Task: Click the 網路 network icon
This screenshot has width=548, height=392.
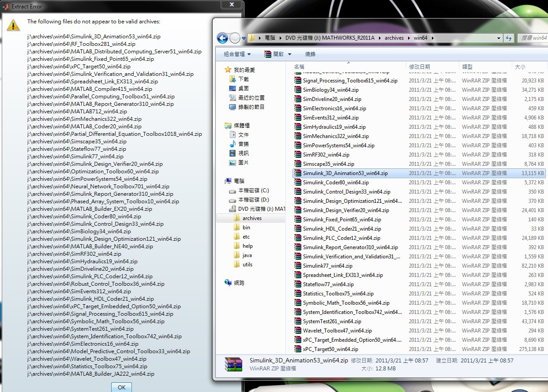Action: pos(228,283)
